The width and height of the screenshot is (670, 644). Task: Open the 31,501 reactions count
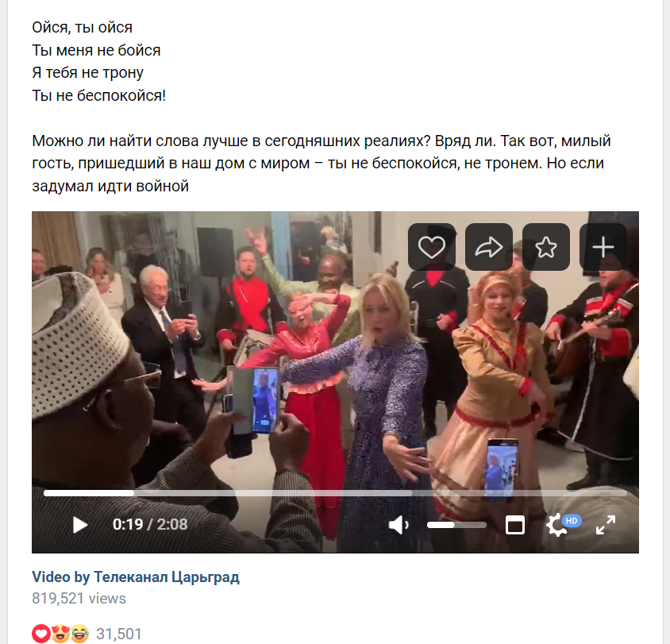[x=119, y=634]
